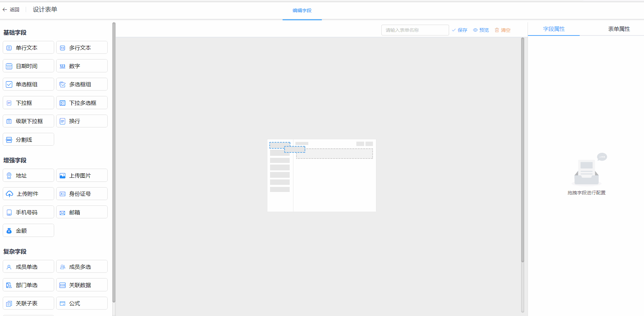Viewport: 644px width, 316px height.
Task: Click the 地址 location pin icon
Action: (x=9, y=176)
